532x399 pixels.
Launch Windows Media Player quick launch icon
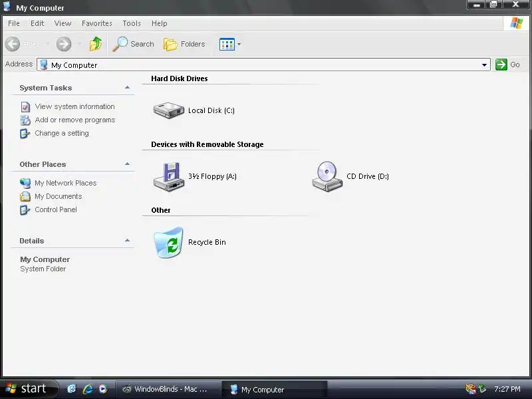pos(103,389)
